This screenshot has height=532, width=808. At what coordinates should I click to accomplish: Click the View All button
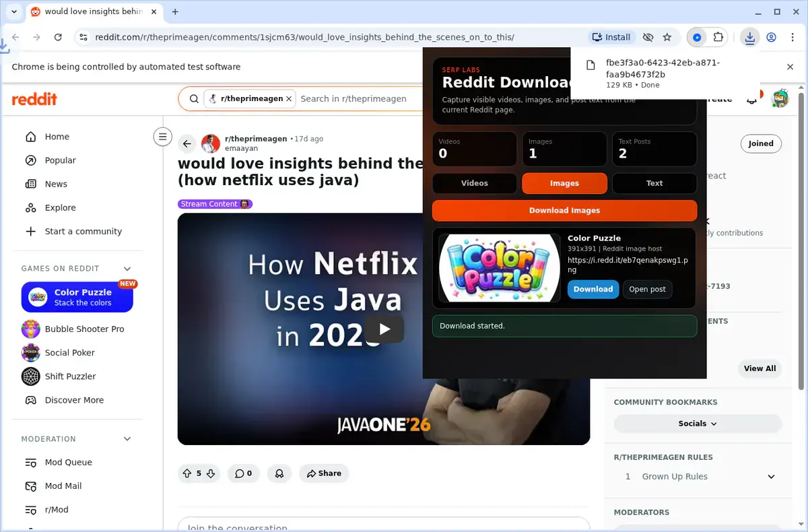[760, 368]
